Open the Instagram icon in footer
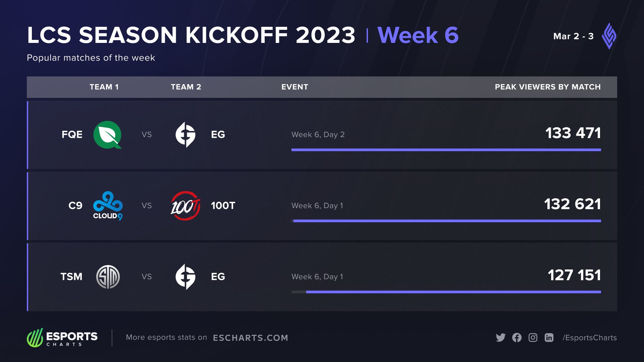Screen dimensions: 644x362 [533, 338]
